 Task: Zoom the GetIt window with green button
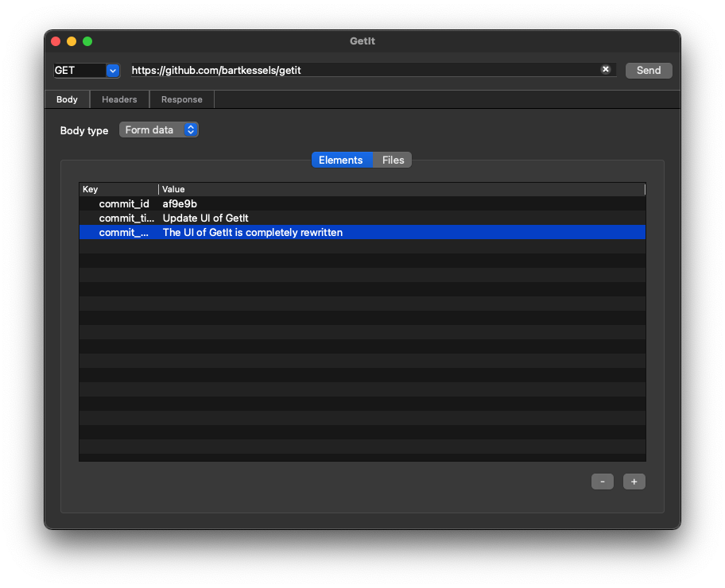pyautogui.click(x=87, y=41)
